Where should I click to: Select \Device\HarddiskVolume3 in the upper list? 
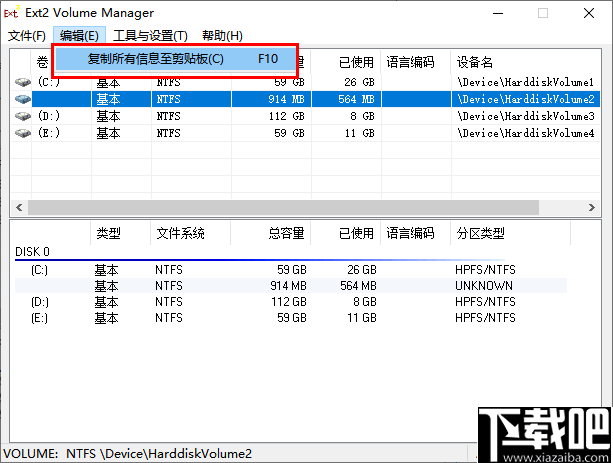(526, 116)
